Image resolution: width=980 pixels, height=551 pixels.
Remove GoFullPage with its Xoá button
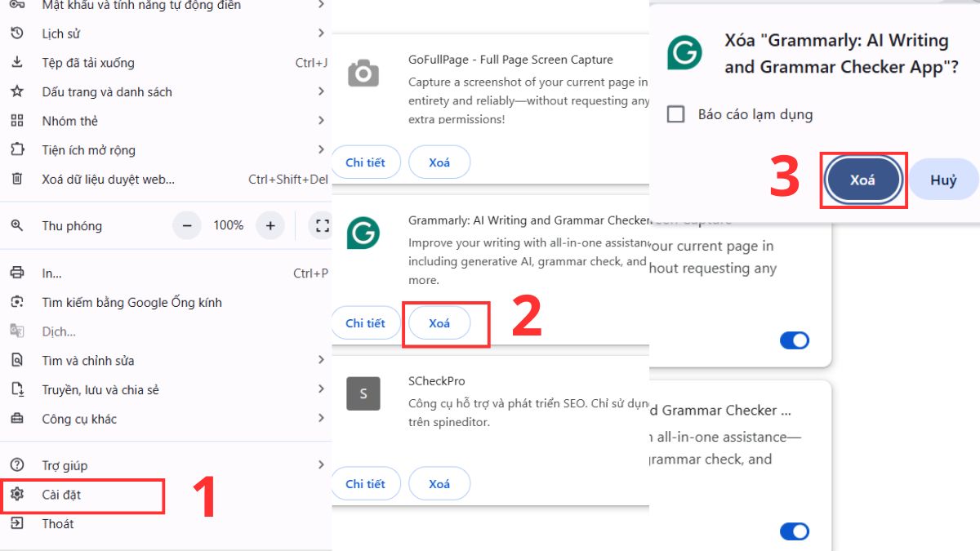[x=439, y=162]
